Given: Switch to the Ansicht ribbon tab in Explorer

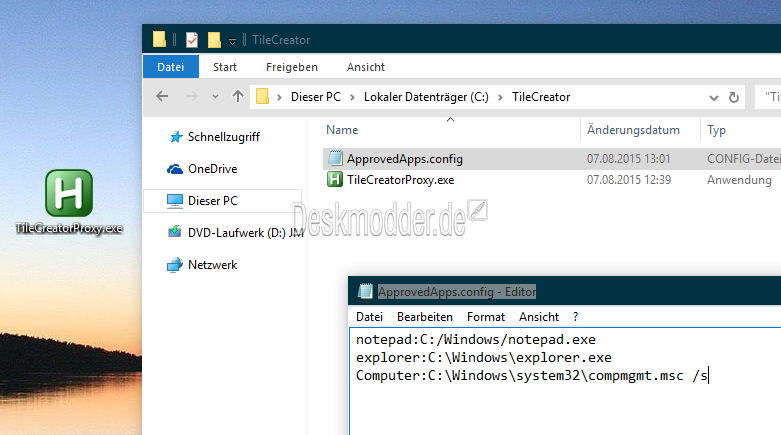Looking at the screenshot, I should coord(366,67).
